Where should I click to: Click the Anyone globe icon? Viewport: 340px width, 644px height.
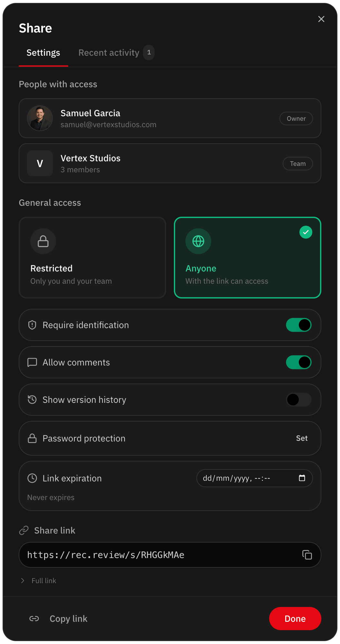(x=198, y=241)
